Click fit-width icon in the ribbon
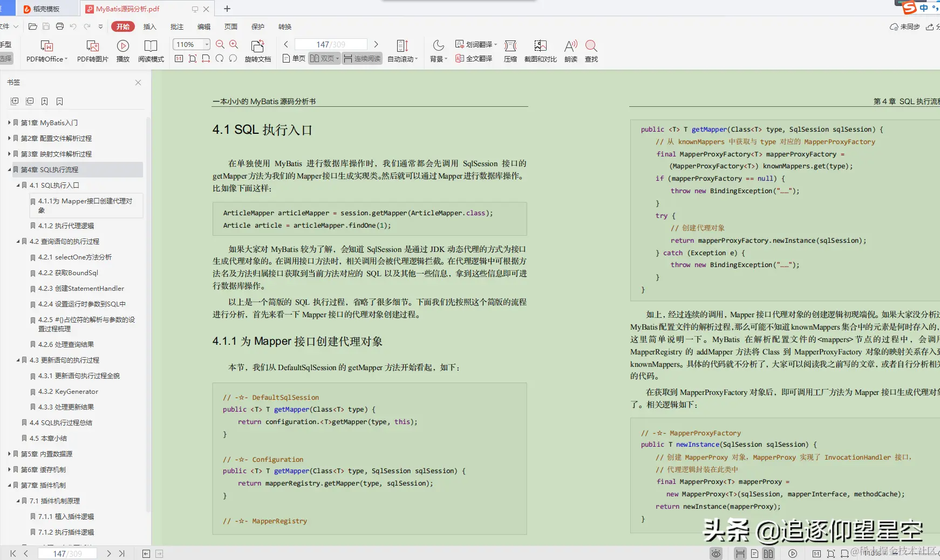The height and width of the screenshot is (560, 940). 206,58
